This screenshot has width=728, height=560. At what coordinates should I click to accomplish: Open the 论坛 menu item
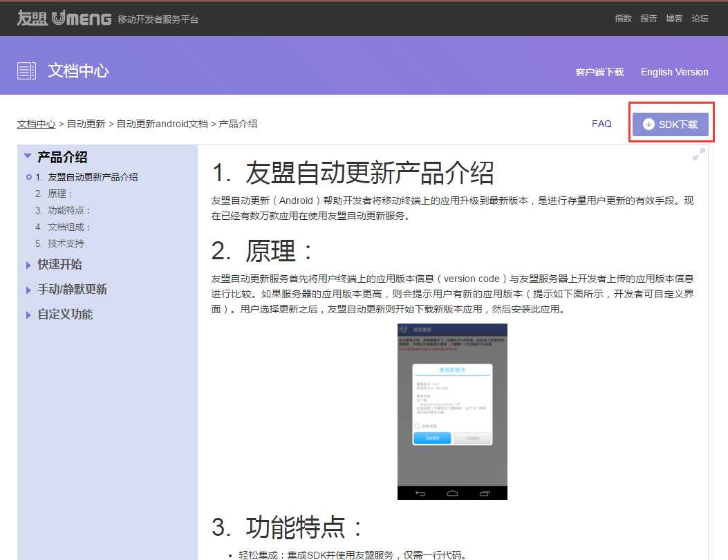coord(700,19)
